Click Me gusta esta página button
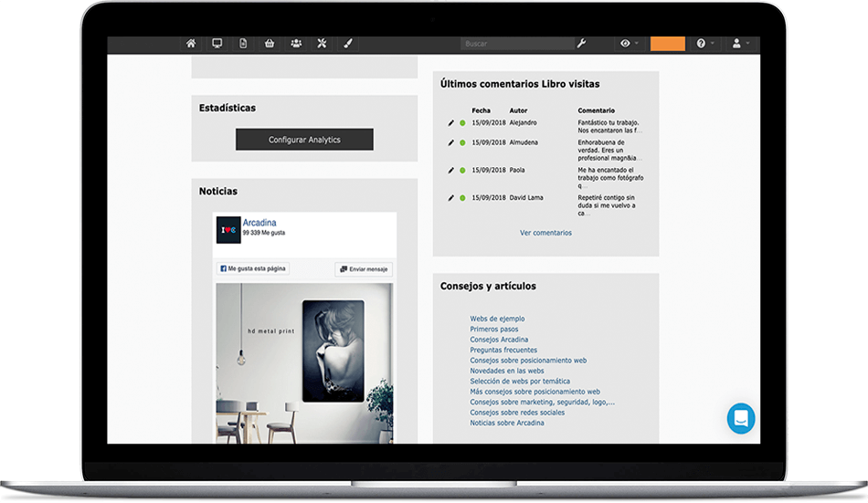868x503 pixels. (253, 269)
